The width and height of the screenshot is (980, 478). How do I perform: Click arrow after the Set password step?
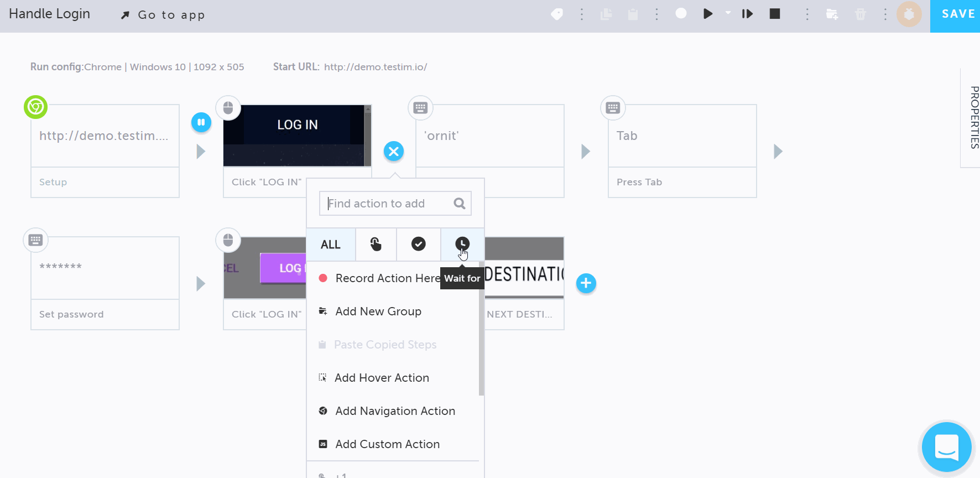pos(201,284)
